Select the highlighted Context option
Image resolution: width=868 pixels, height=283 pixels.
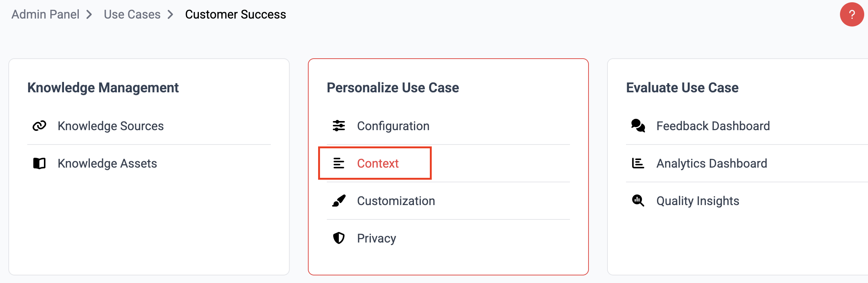(378, 163)
